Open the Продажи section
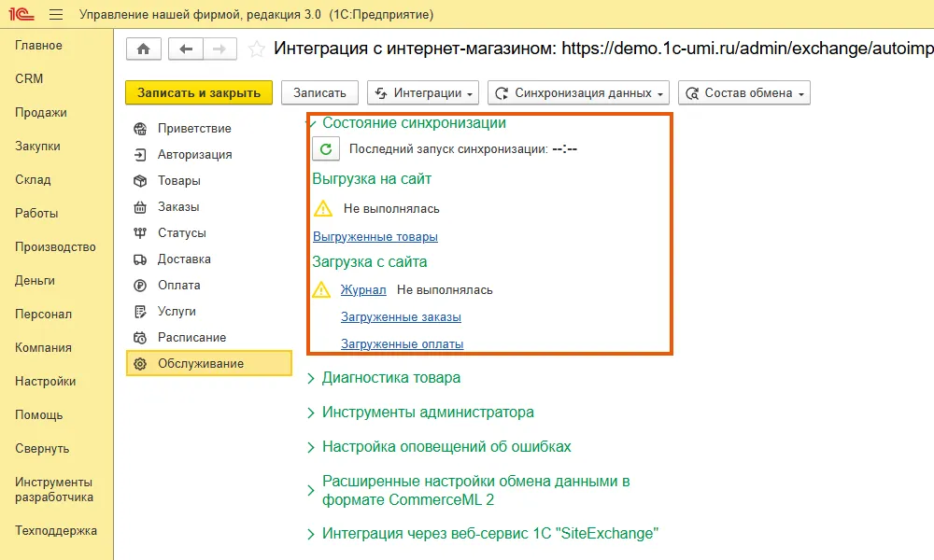The height and width of the screenshot is (560, 934). point(41,113)
